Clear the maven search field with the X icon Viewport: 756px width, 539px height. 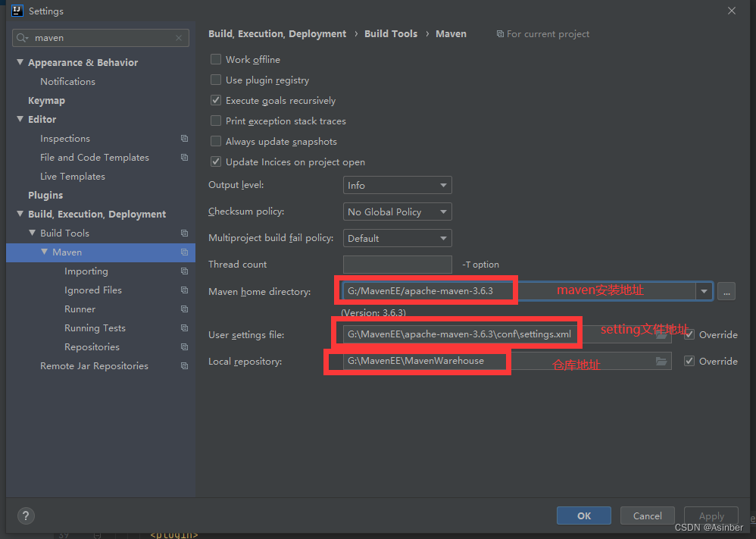(x=179, y=38)
